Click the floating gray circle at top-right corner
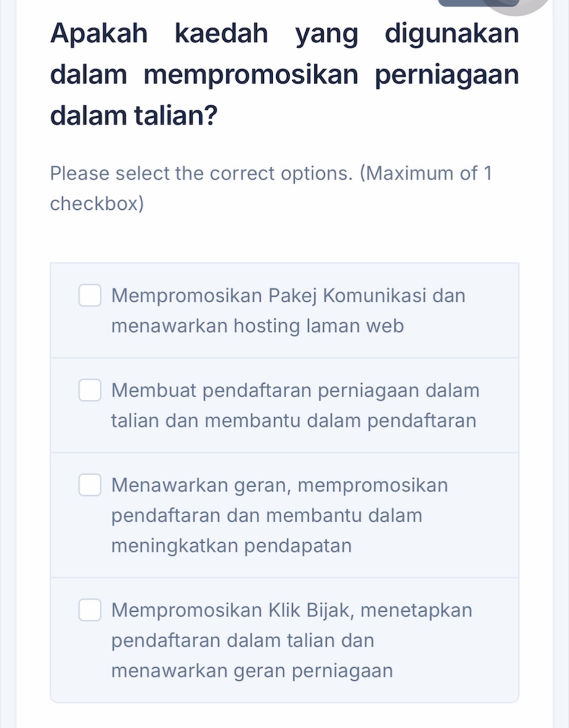Image resolution: width=569 pixels, height=728 pixels. tap(516, 4)
